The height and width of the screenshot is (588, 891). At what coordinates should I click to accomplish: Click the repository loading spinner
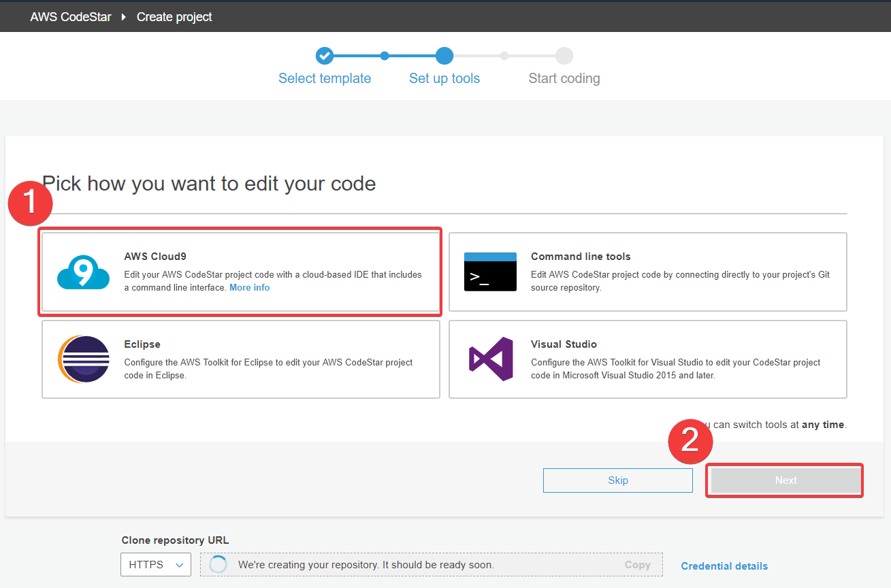coord(218,565)
